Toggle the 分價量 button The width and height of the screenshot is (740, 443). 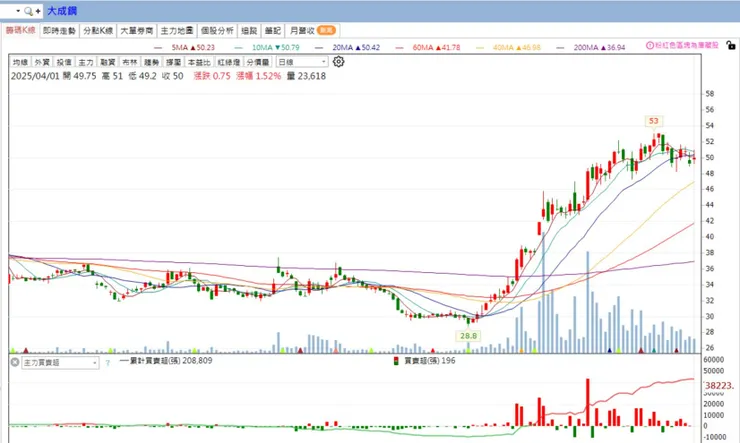pyautogui.click(x=258, y=62)
